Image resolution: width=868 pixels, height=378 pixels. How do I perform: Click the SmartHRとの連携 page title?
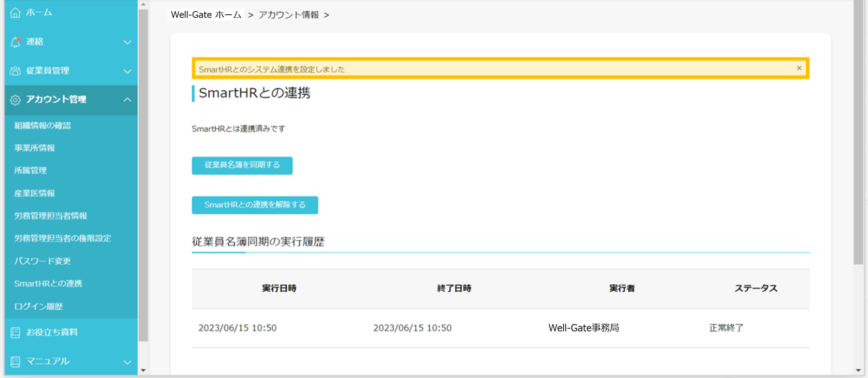[254, 93]
